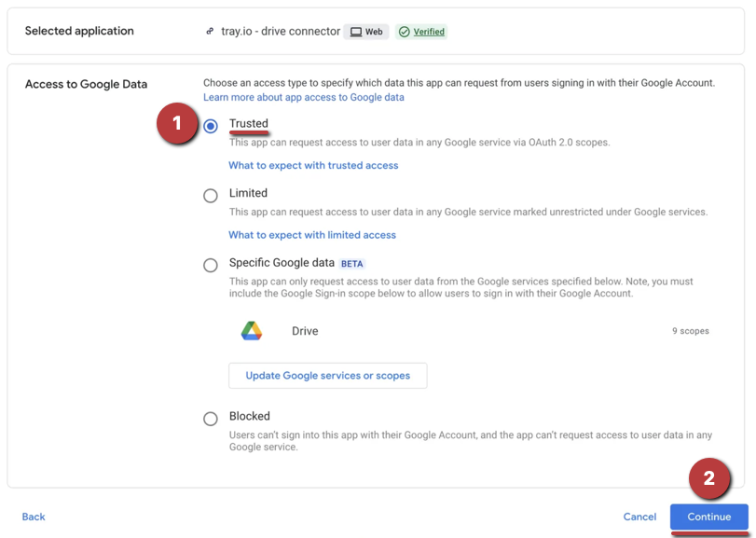Viewport: 756px width, 538px height.
Task: Click the BETA label next to Specific Google data
Action: pos(351,263)
